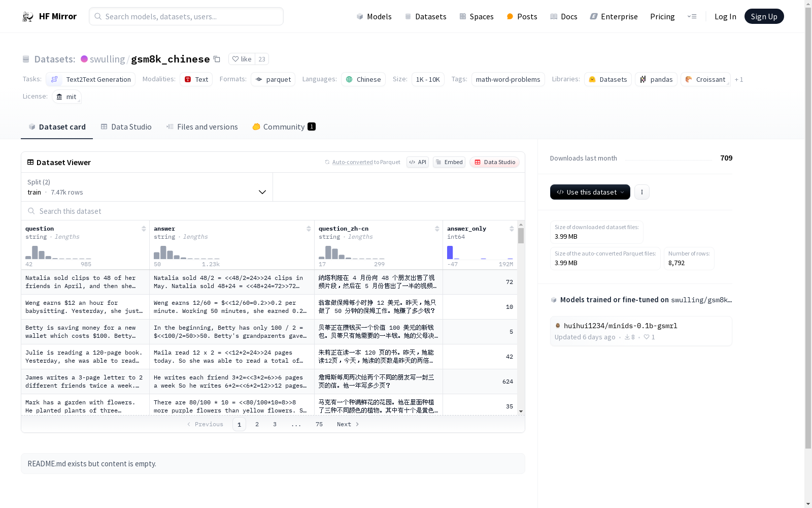812x508 pixels.
Task: Open Auto-converted to Parquet link
Action: coord(363,162)
